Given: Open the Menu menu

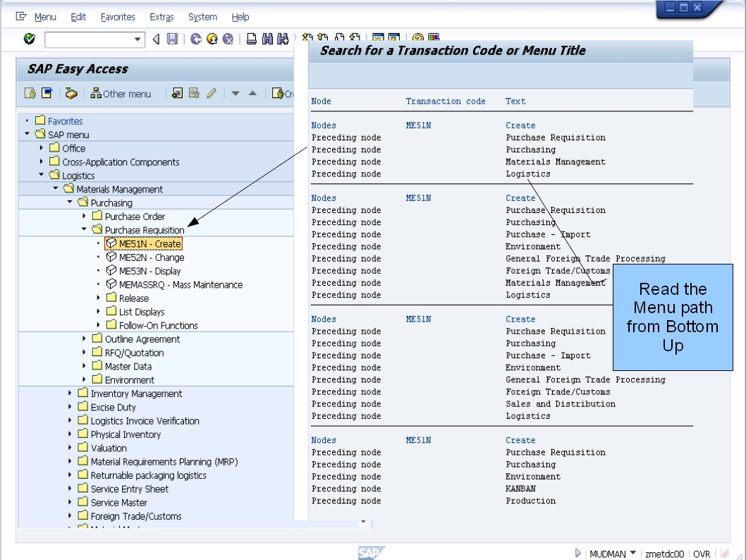Looking at the screenshot, I should 45,17.
